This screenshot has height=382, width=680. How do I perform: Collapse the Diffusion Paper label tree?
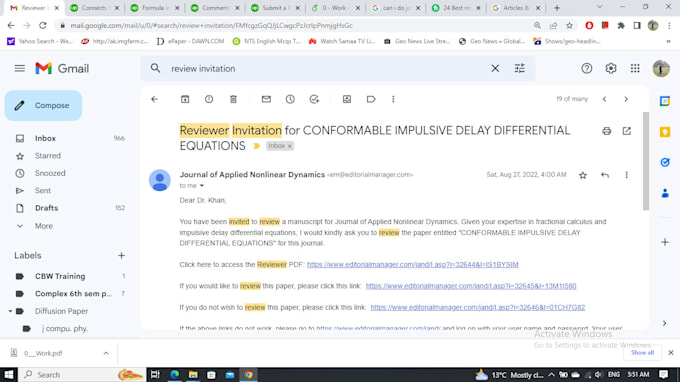(x=10, y=311)
